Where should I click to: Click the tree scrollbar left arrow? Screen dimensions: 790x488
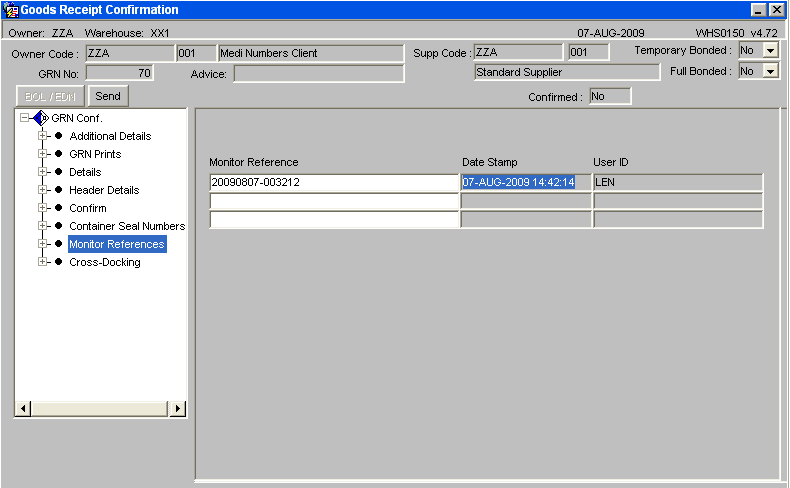point(23,408)
